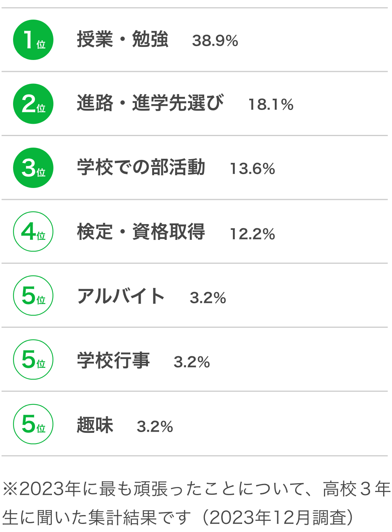Click the 38.9% percentage value
The width and height of the screenshot is (392, 532).
(215, 41)
